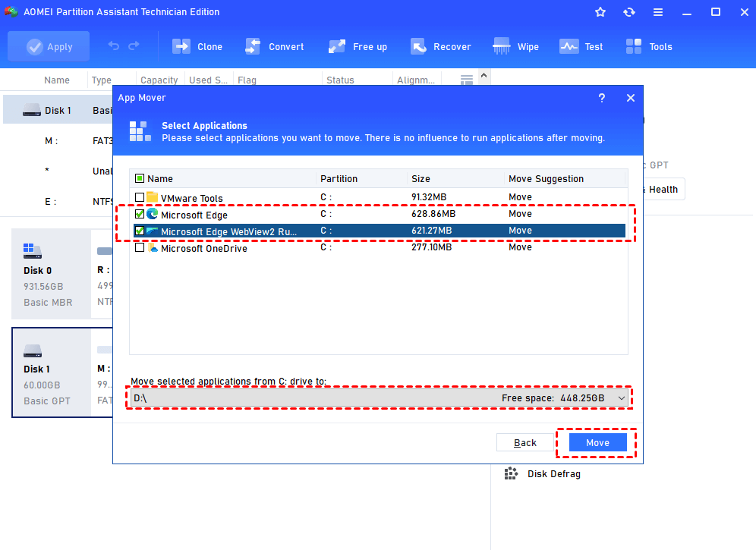Click the Used S... column header
This screenshot has height=550, width=756.
208,80
